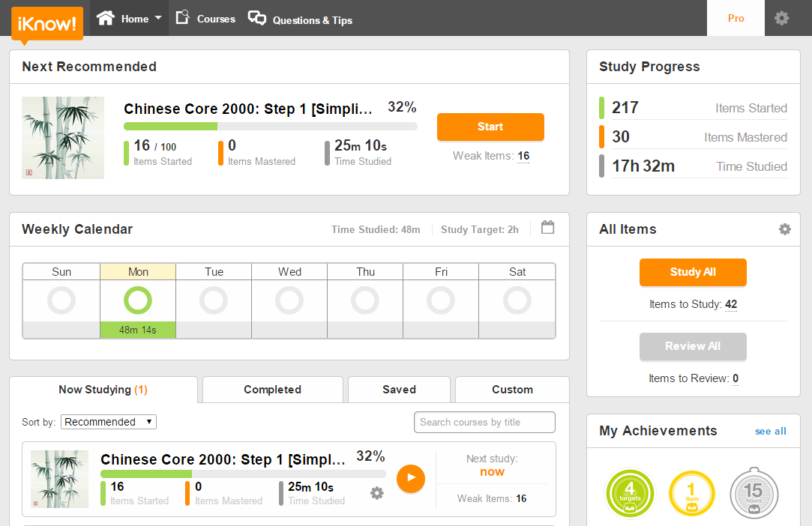Click Mon header in Weekly Calendar
Viewport: 812px width, 526px height.
[138, 272]
